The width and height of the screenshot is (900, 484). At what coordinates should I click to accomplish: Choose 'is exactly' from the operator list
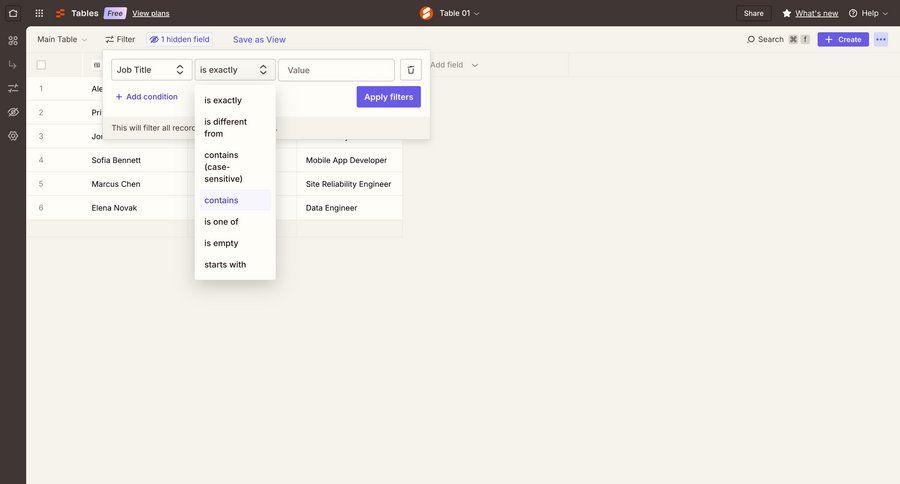click(x=235, y=100)
